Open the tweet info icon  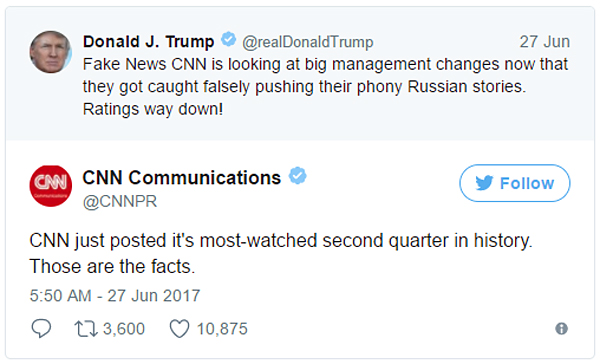click(x=561, y=328)
